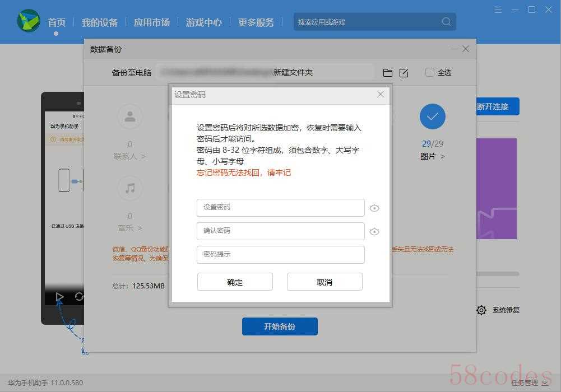The image size is (561, 392).
Task: Open the backup folder browse icon
Action: [387, 73]
